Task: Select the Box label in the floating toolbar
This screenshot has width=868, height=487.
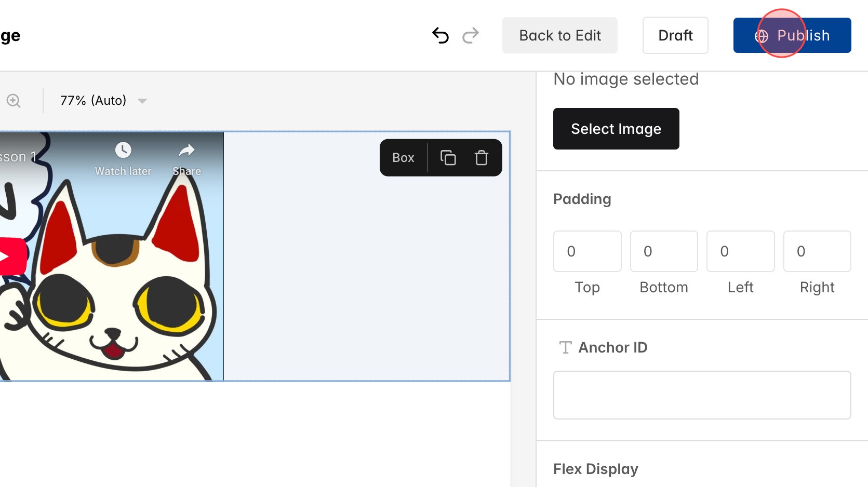Action: [403, 157]
